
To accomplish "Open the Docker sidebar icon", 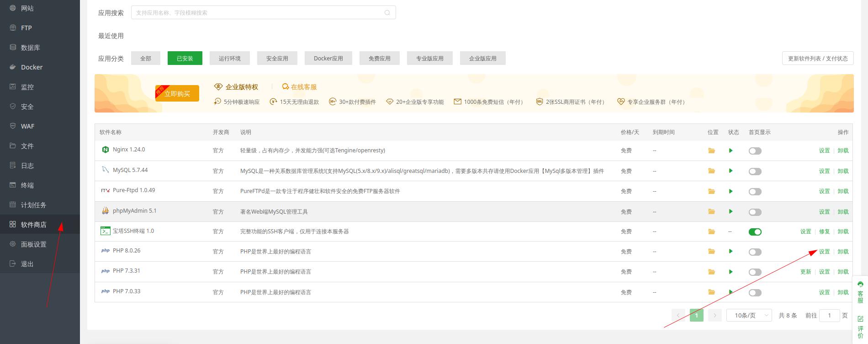I will pos(13,67).
